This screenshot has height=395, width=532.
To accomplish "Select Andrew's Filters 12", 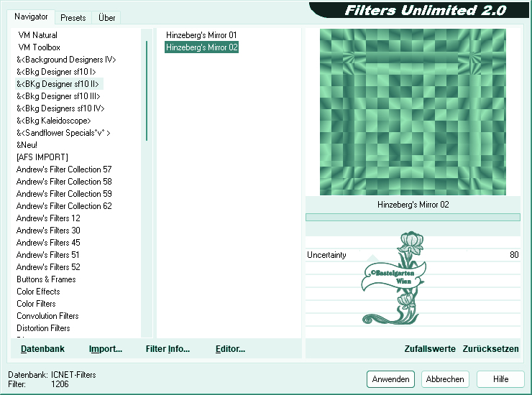I will [x=48, y=218].
